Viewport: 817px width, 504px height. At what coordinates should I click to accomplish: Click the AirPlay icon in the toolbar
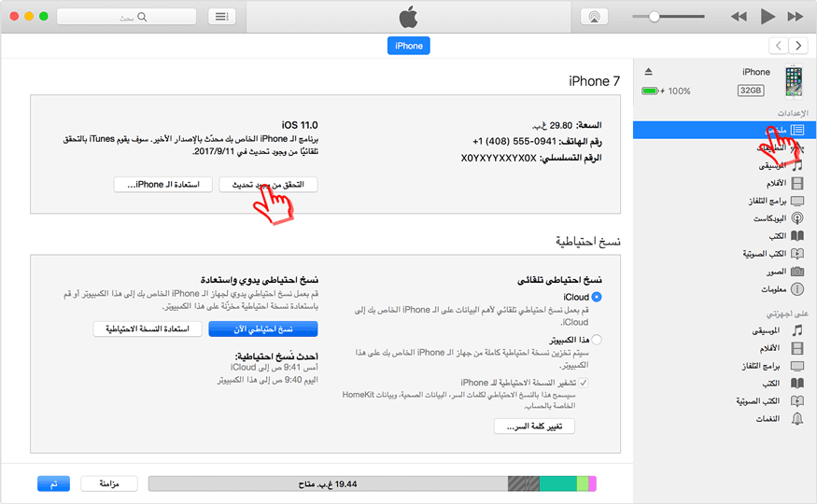coord(594,17)
